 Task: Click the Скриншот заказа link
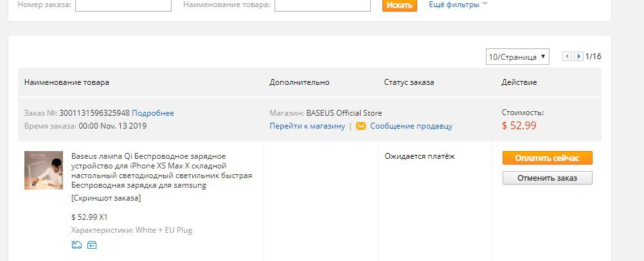pos(106,198)
